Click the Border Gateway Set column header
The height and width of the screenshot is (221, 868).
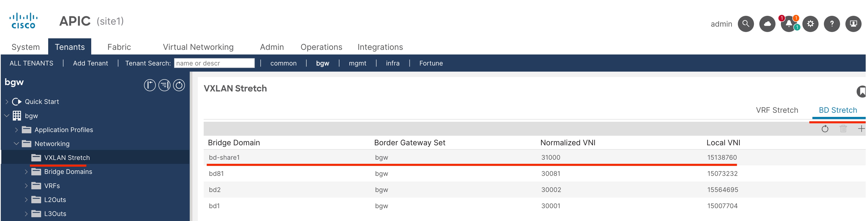coord(409,143)
